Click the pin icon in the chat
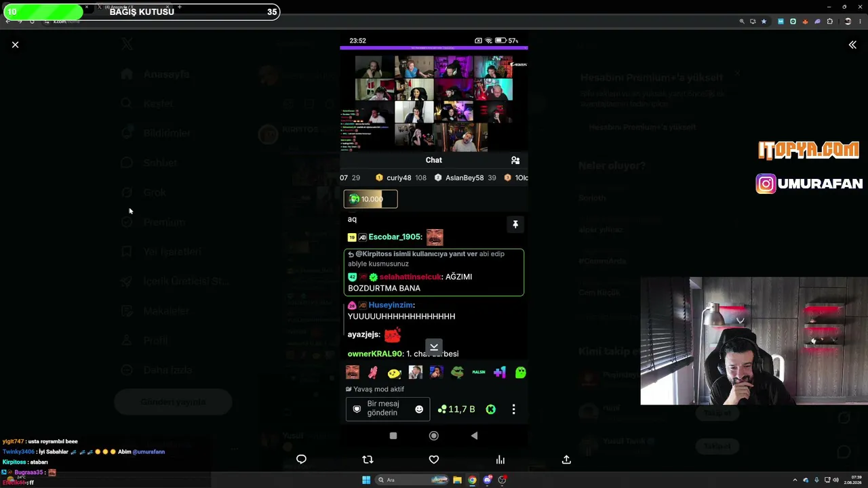868x488 pixels. click(515, 224)
